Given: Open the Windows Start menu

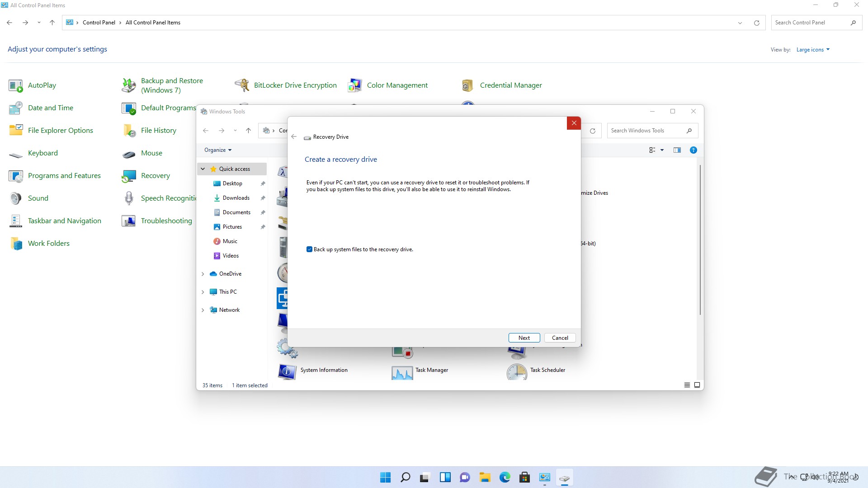Looking at the screenshot, I should click(385, 477).
